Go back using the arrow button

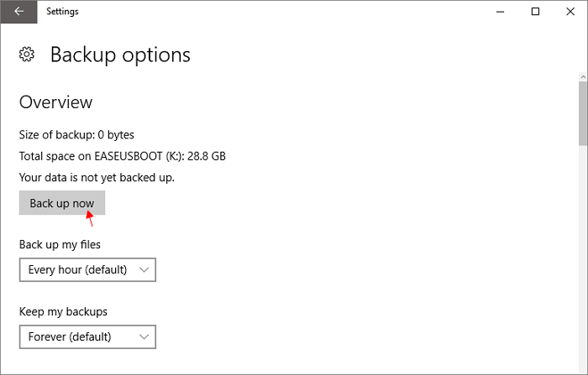(18, 12)
